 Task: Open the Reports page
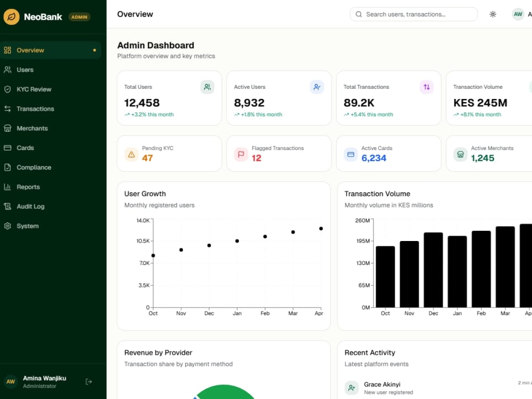(51, 187)
